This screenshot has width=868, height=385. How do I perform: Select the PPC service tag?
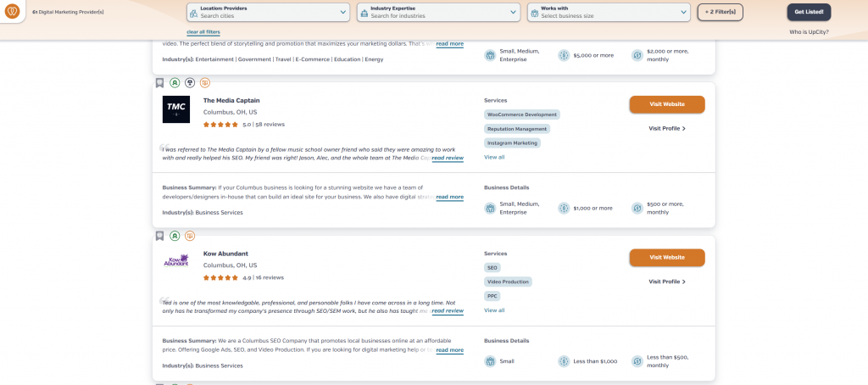pyautogui.click(x=492, y=296)
